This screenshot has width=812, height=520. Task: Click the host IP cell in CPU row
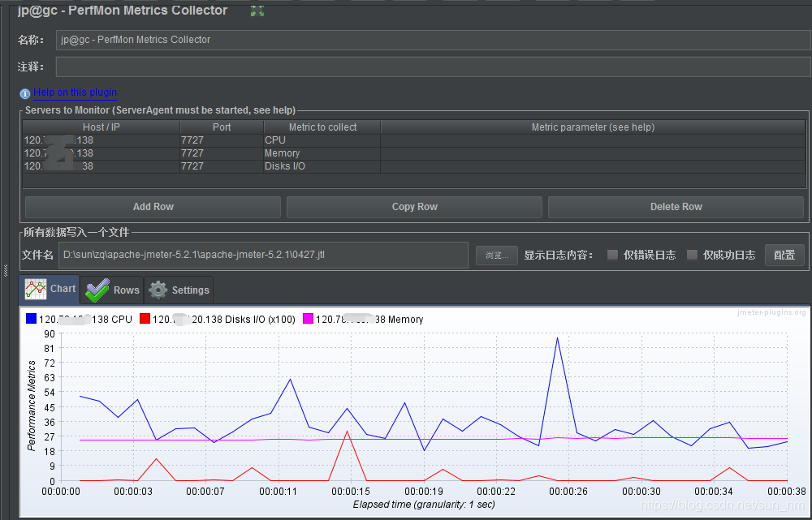101,140
